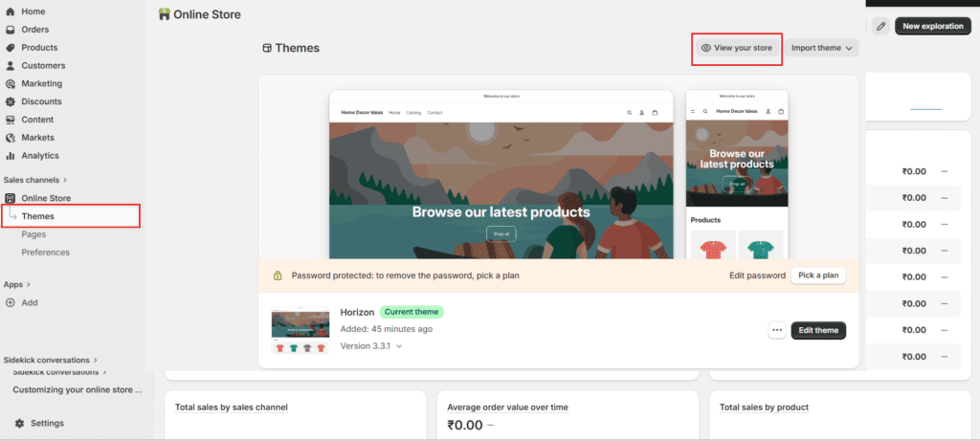The height and width of the screenshot is (441, 980).
Task: Click the pencil edit icon at top right
Action: click(x=880, y=26)
